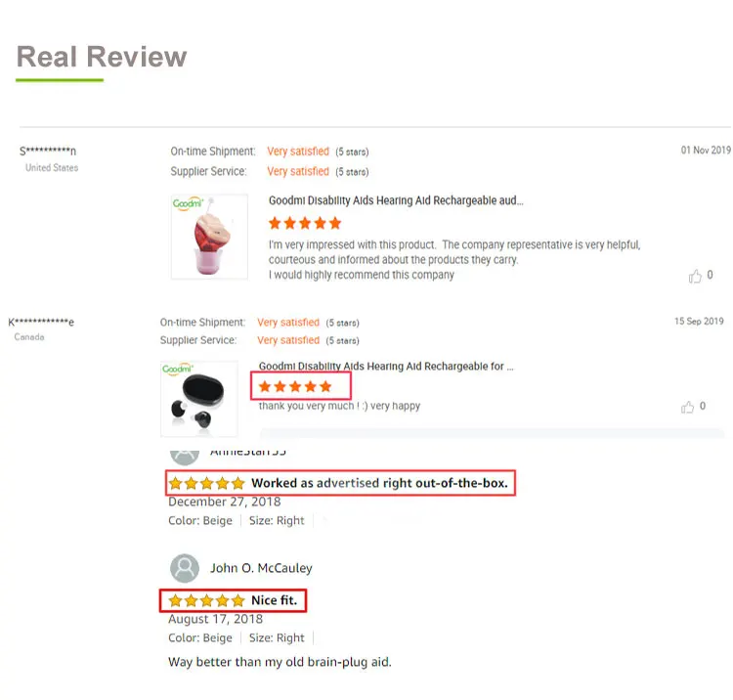
Task: Click the partially hidden avatar above AnnieStar
Action: coord(185,457)
